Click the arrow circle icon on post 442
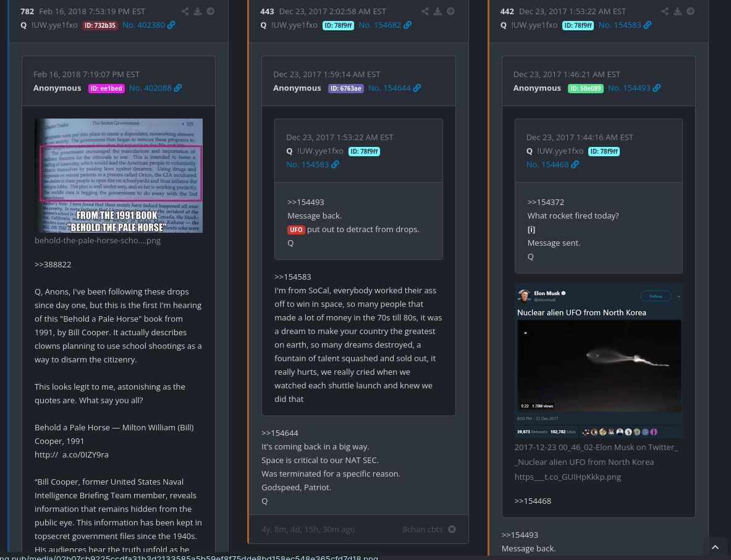731x560 pixels. [x=690, y=11]
